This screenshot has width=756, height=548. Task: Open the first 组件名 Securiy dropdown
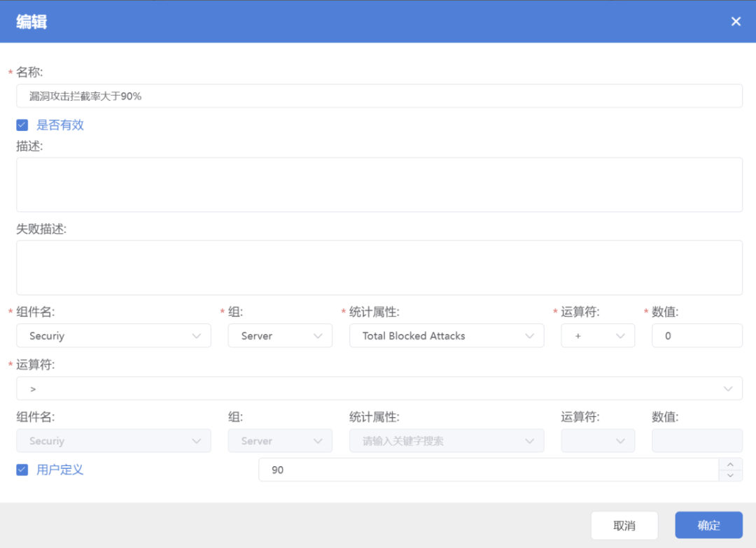click(x=114, y=335)
